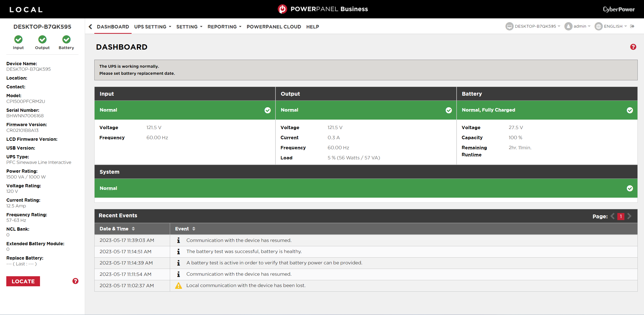Click the info icon of battery test successful event
Screen dimensions: 644x315
click(x=178, y=252)
